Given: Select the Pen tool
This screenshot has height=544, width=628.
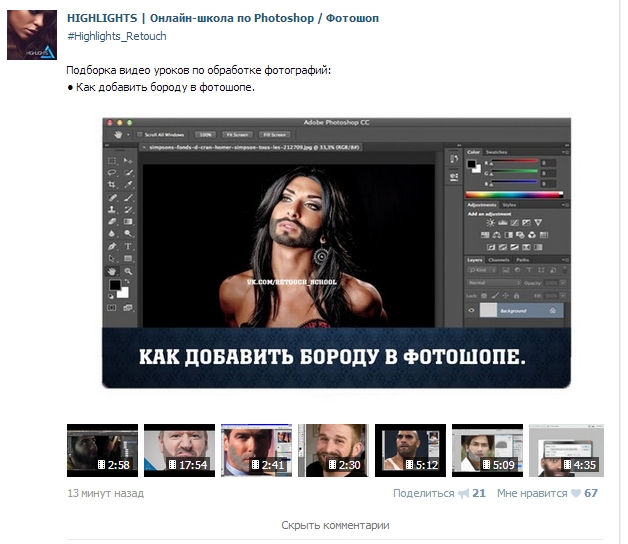Looking at the screenshot, I should (111, 246).
